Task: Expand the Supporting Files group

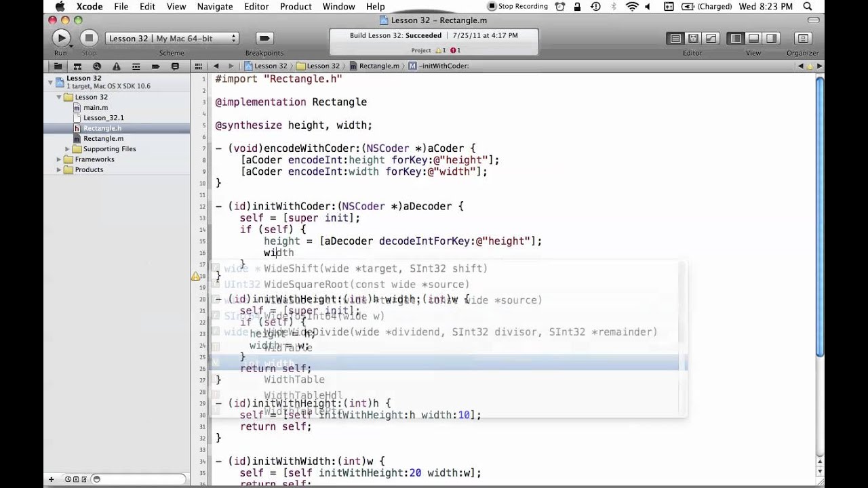Action: click(x=68, y=149)
